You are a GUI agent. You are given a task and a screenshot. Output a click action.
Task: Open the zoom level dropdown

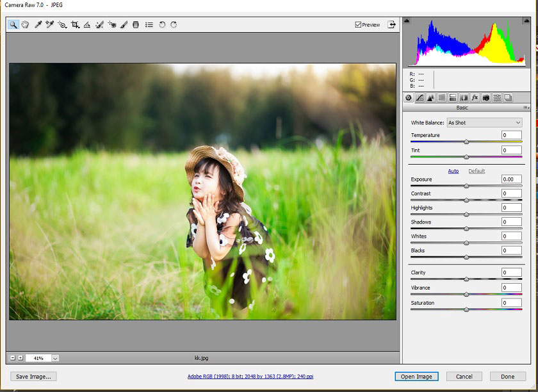(55, 358)
